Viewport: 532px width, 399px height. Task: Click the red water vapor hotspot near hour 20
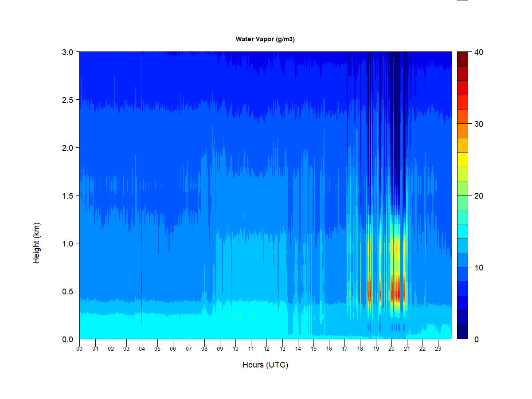click(x=396, y=293)
